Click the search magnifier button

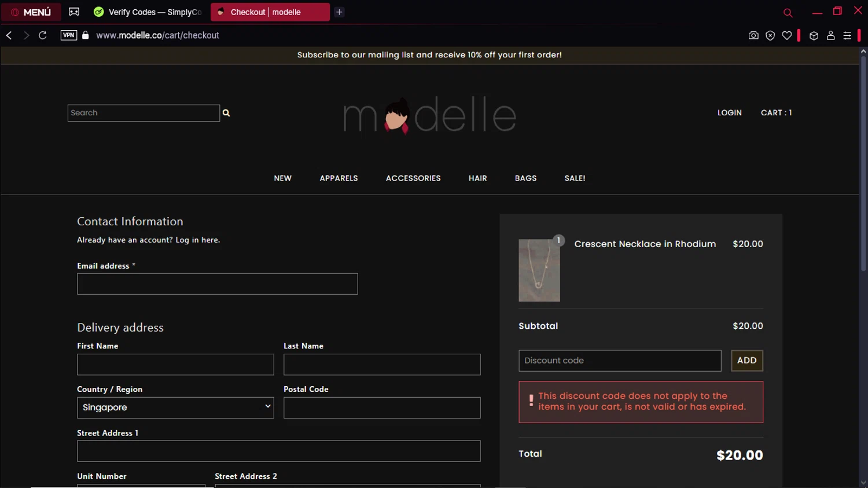point(226,113)
